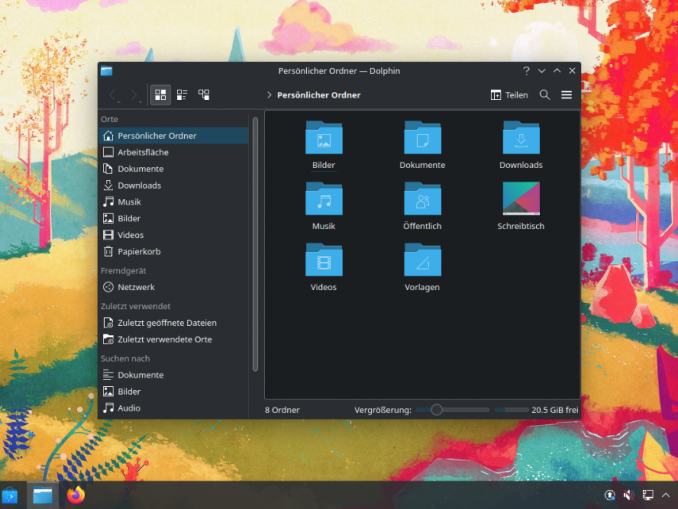Viewport: 678px width, 509px height.
Task: Open the Downloads folder in main view
Action: (x=521, y=139)
